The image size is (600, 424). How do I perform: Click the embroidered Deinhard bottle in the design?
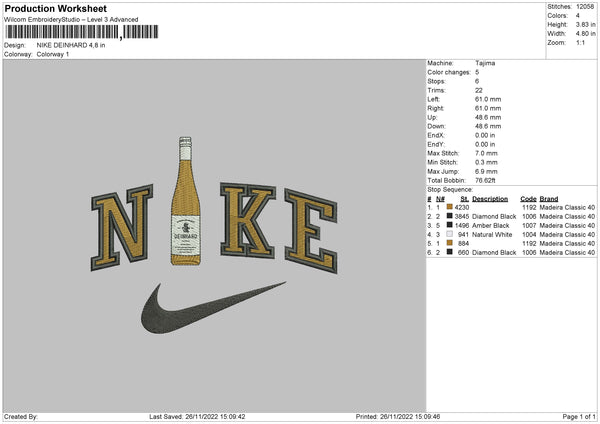186,201
